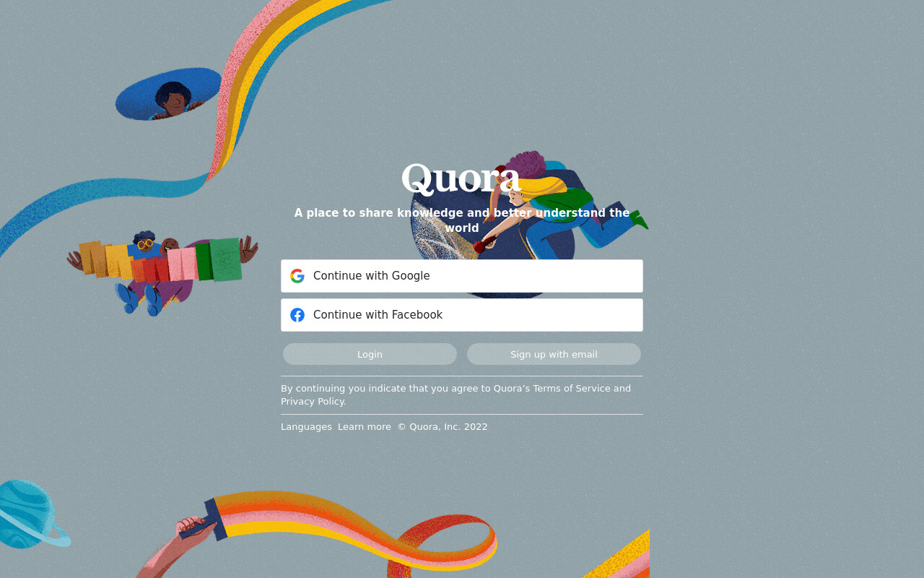Choose Sign up with email
This screenshot has height=578, width=924.
[554, 354]
